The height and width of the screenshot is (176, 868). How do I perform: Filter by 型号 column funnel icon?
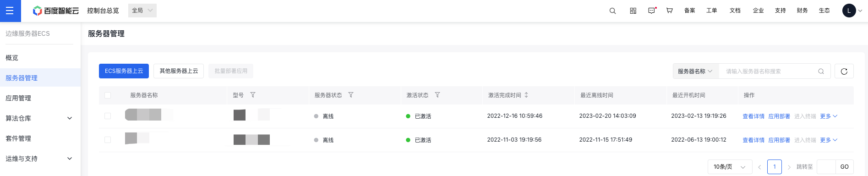click(253, 95)
